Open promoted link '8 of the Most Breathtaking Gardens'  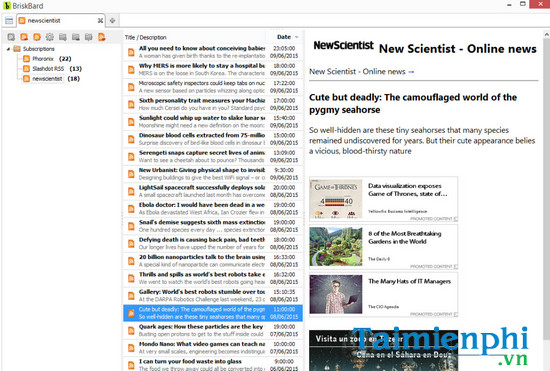tap(405, 237)
